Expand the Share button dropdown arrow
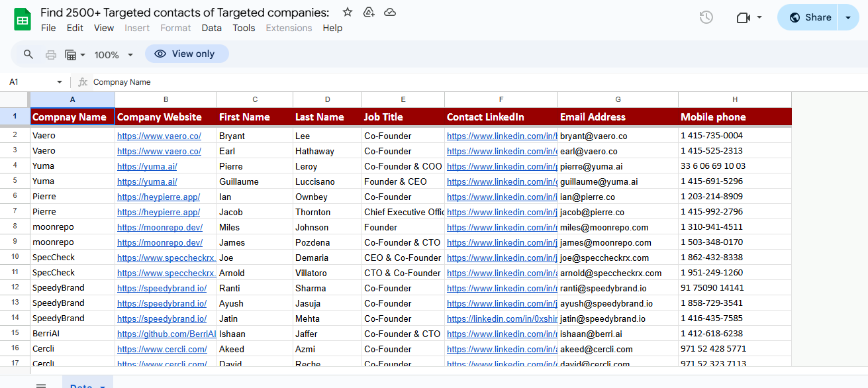The image size is (868, 388). (849, 17)
